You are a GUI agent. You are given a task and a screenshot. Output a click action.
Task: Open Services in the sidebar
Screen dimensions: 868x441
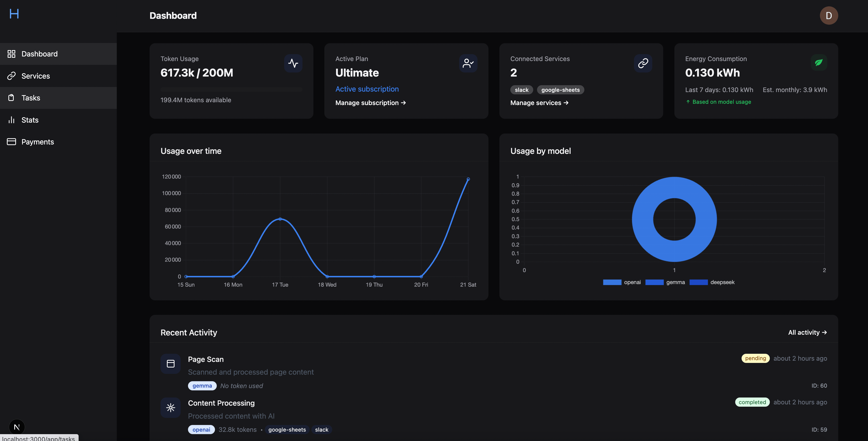pos(35,76)
